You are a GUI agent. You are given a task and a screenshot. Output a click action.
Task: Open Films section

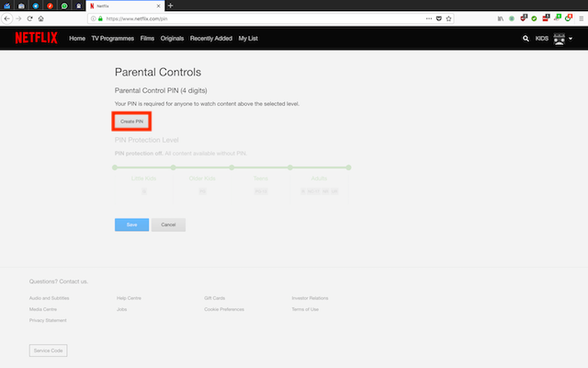[147, 39]
